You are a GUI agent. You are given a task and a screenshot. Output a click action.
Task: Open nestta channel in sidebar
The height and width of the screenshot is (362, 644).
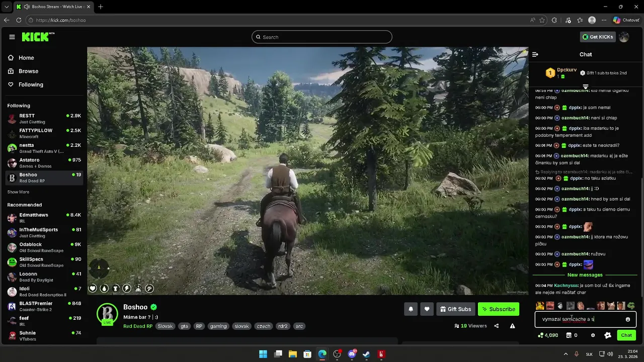(x=44, y=148)
